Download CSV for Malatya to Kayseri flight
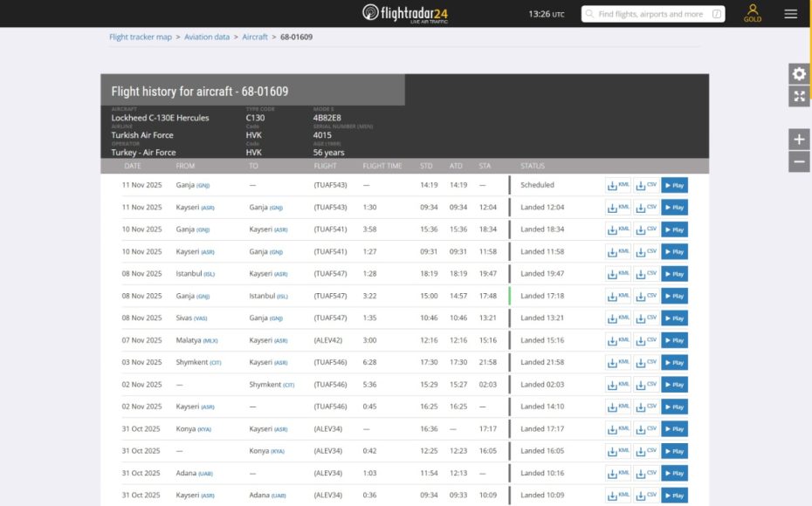Viewport: 812px width, 506px height. click(x=646, y=340)
